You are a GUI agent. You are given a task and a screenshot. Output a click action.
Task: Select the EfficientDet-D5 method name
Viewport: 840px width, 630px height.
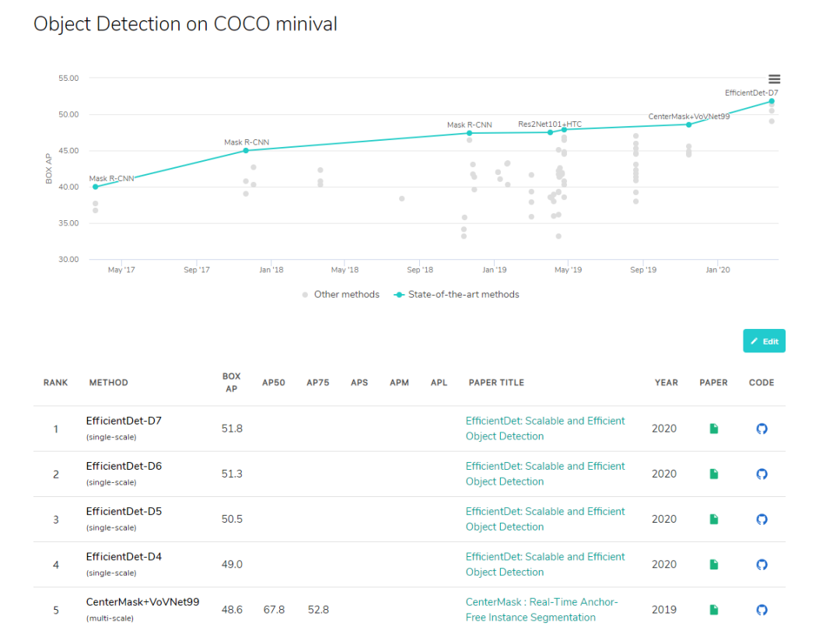[124, 512]
